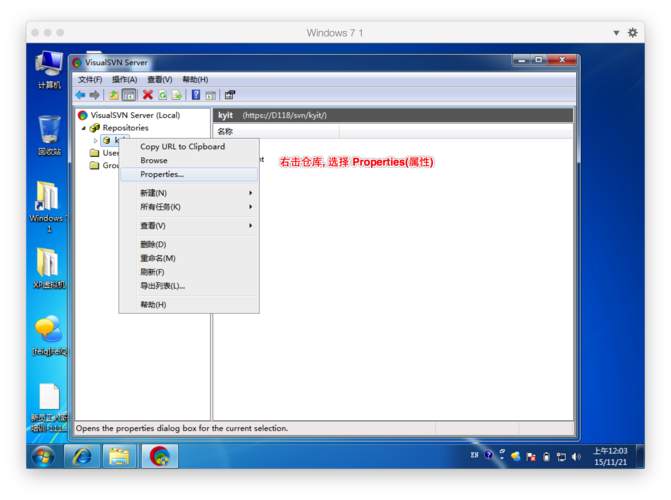The width and height of the screenshot is (671, 500).
Task: Choose Properties... in context menu
Action: click(189, 174)
